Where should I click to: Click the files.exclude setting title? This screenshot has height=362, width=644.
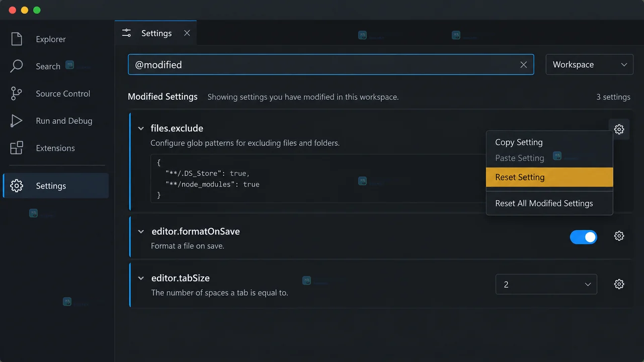click(177, 128)
